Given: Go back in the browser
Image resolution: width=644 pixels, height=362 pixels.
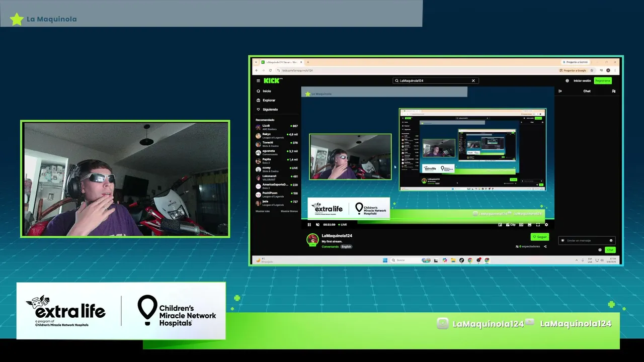Looking at the screenshot, I should click(256, 70).
